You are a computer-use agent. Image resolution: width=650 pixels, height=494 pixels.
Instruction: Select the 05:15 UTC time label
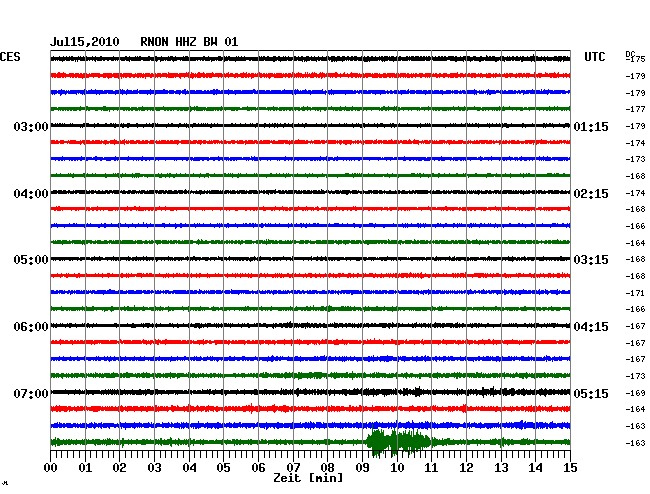(591, 393)
